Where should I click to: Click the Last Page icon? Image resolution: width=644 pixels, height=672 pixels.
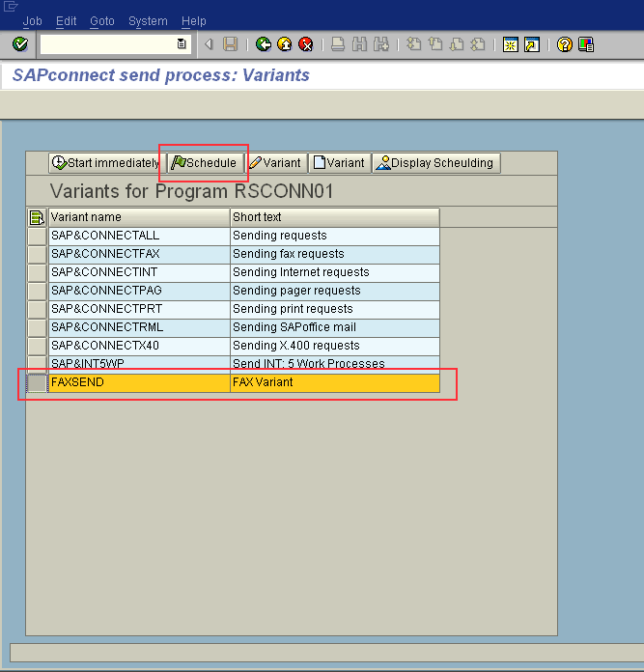pos(478,44)
